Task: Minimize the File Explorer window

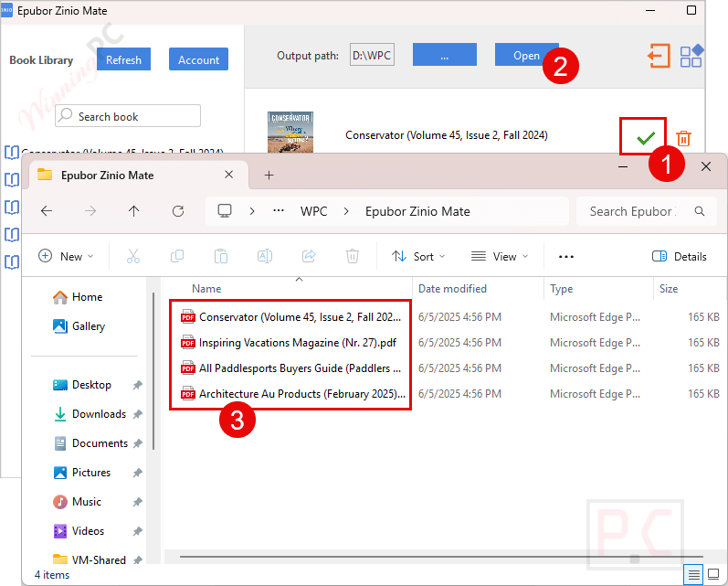Action: click(623, 166)
